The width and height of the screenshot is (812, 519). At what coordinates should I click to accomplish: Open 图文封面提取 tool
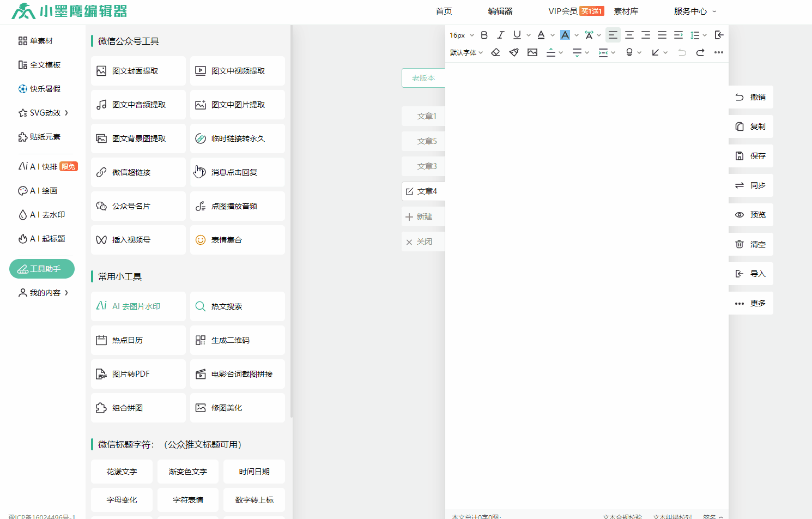point(138,71)
